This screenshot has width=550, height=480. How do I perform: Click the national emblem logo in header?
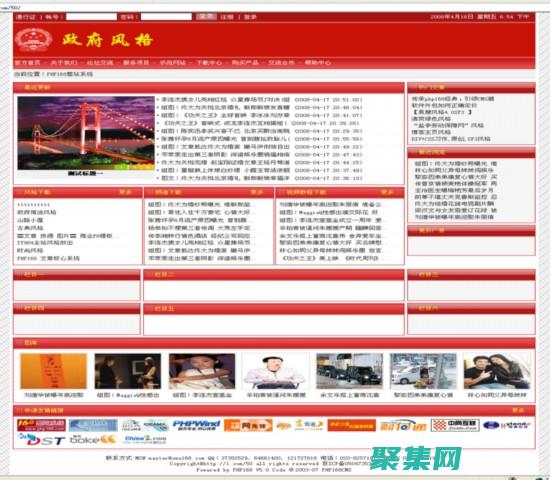[x=33, y=40]
